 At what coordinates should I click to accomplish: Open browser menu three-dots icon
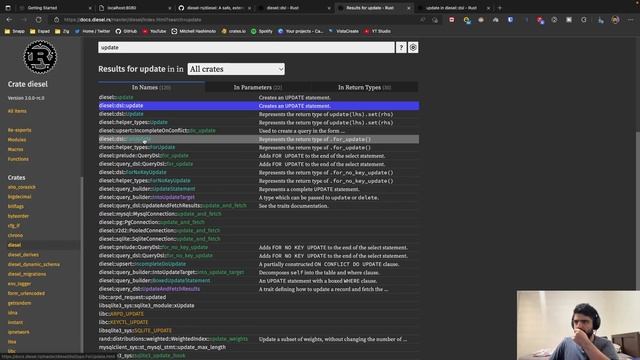coord(631,20)
